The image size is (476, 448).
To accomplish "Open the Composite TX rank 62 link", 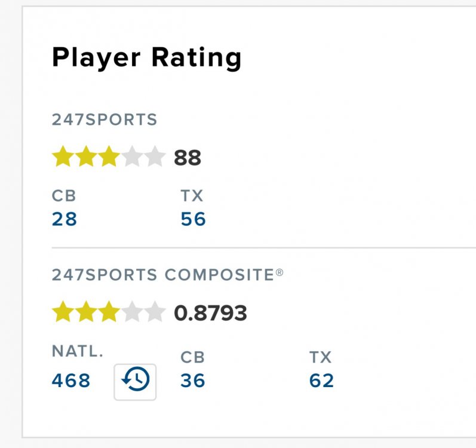I will 322,381.
